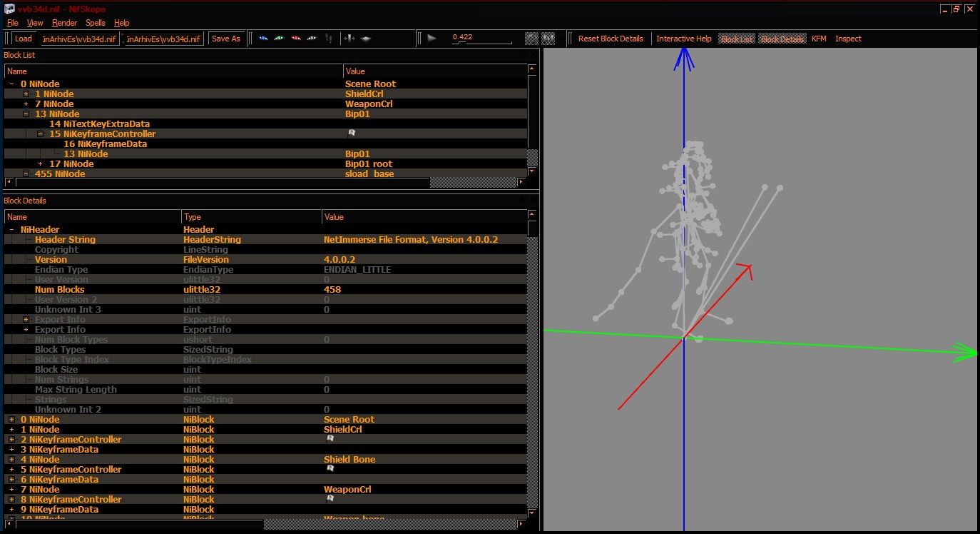The image size is (980, 534).
Task: Click Reset Block Details
Action: [611, 39]
